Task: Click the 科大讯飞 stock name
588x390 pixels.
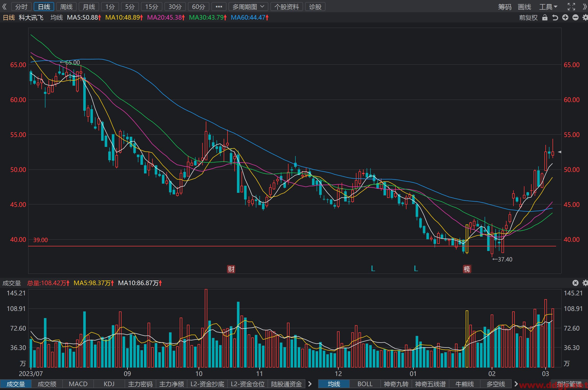Action: 31,17
